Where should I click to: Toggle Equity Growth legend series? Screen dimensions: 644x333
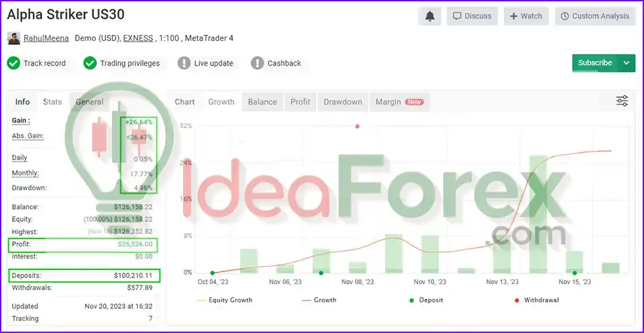click(x=225, y=300)
